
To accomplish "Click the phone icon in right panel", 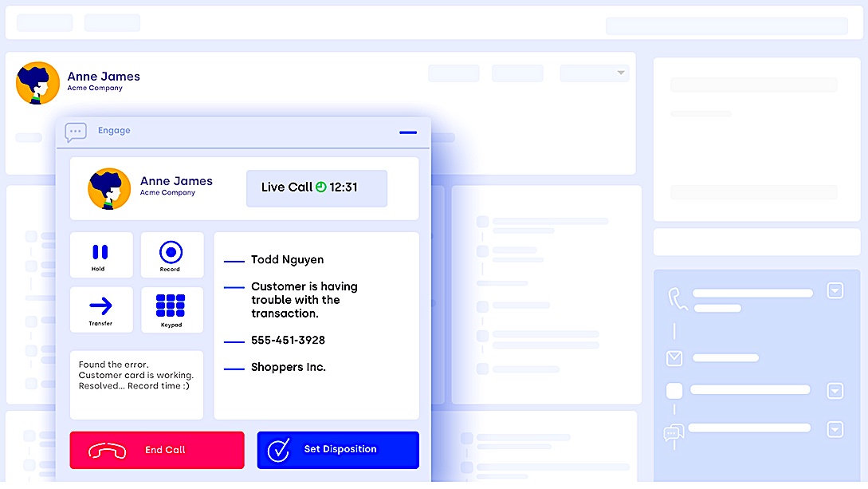I will point(678,299).
